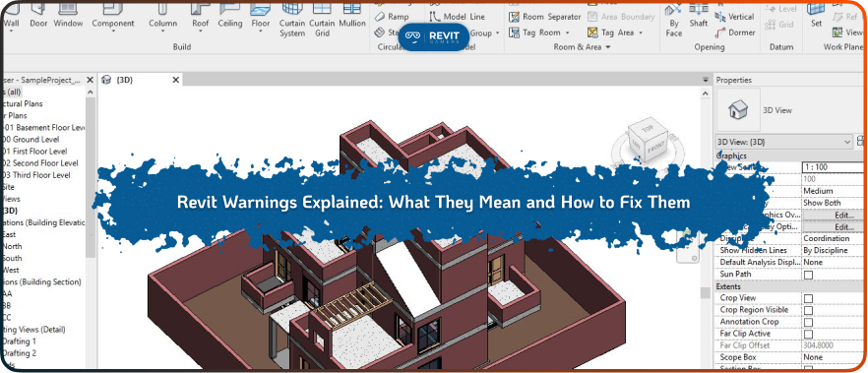Click the grayed Area Boundary tool
The height and width of the screenshot is (373, 868).
tap(623, 17)
